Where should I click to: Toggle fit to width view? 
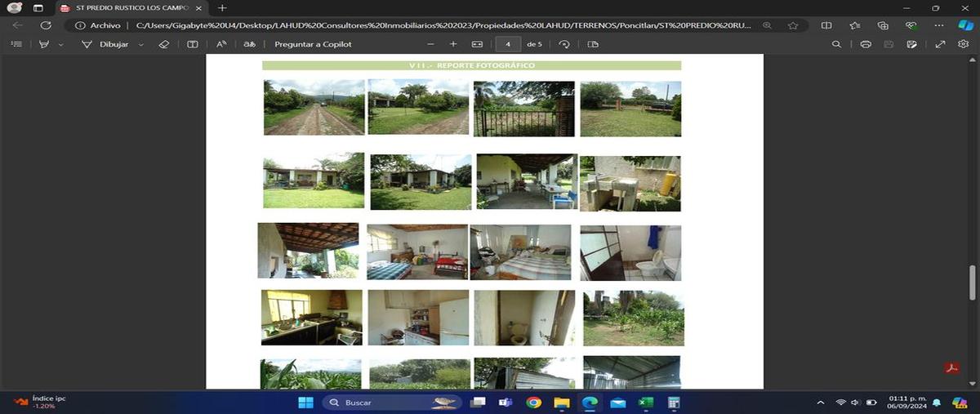tap(478, 44)
